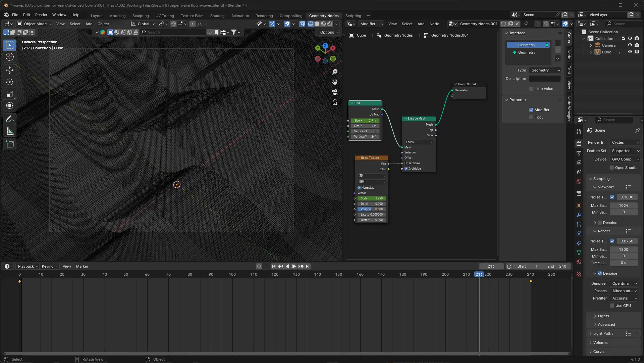The height and width of the screenshot is (363, 644).
Task: Toggle camera view icon in viewport
Action: click(335, 92)
